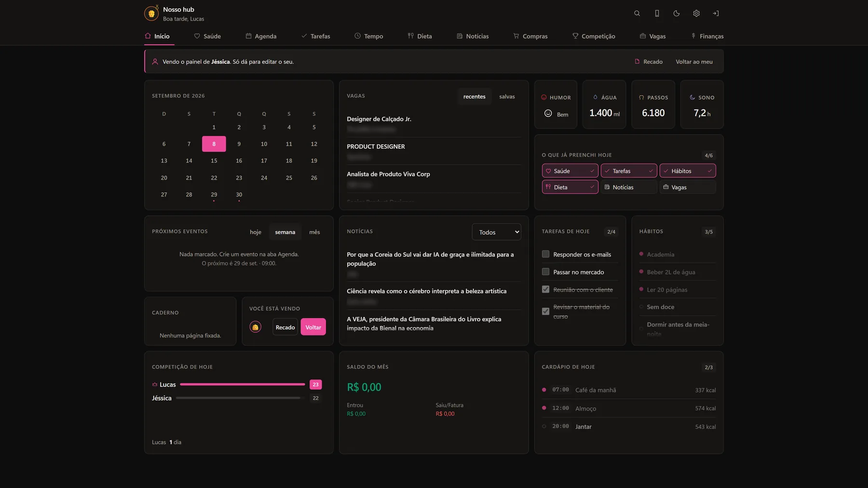Check the Responder os e-mails checkbox
Viewport: 868px width, 488px height.
tap(545, 254)
